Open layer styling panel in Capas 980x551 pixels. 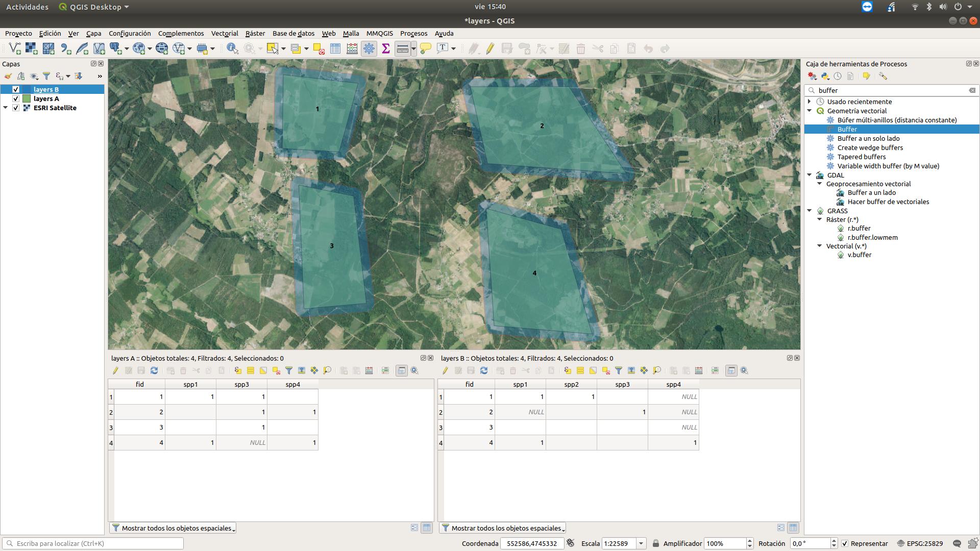point(8,76)
